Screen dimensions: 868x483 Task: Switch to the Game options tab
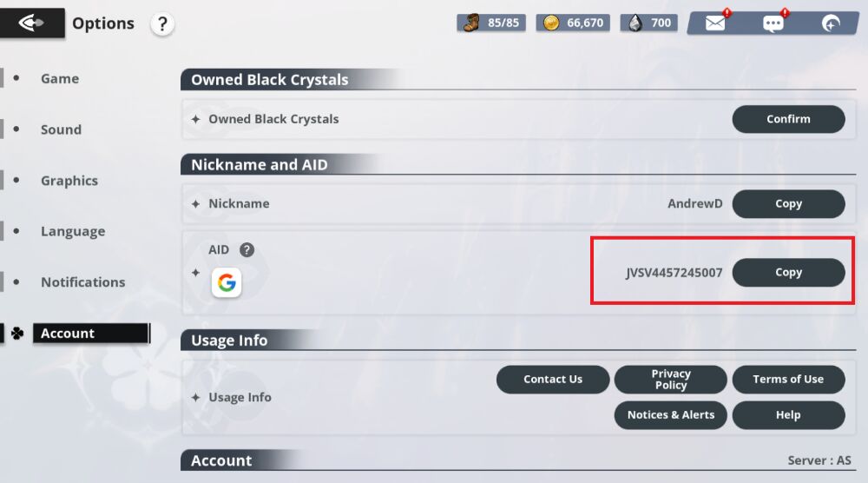pyautogui.click(x=60, y=78)
